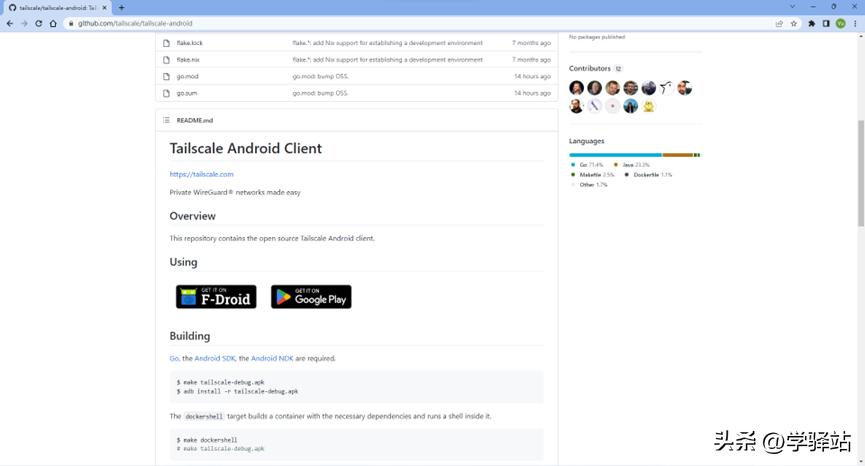Open the Android NDK link
Image resolution: width=865 pixels, height=466 pixels.
click(x=272, y=358)
